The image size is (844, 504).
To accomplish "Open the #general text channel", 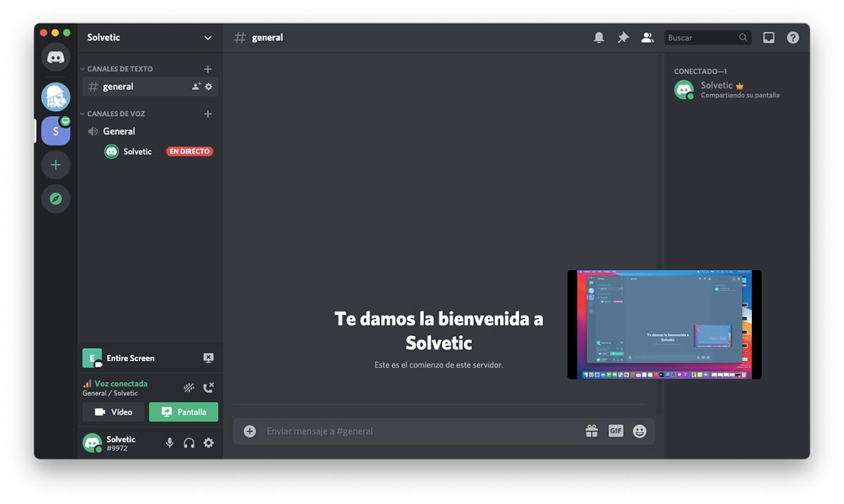I will click(150, 86).
